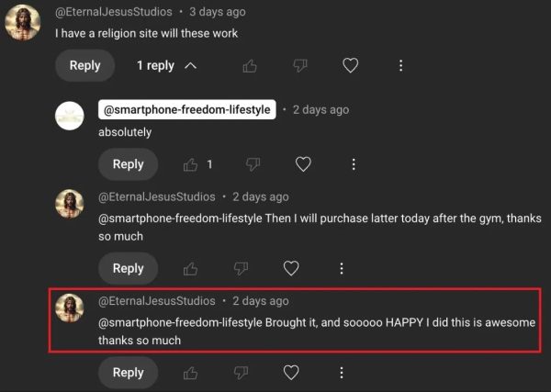This screenshot has width=551, height=392.
Task: Heart the 'purchase latter today' reply
Action: [291, 268]
